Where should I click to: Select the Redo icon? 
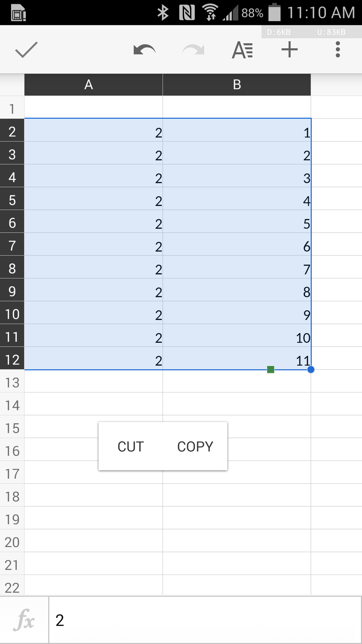click(x=192, y=50)
